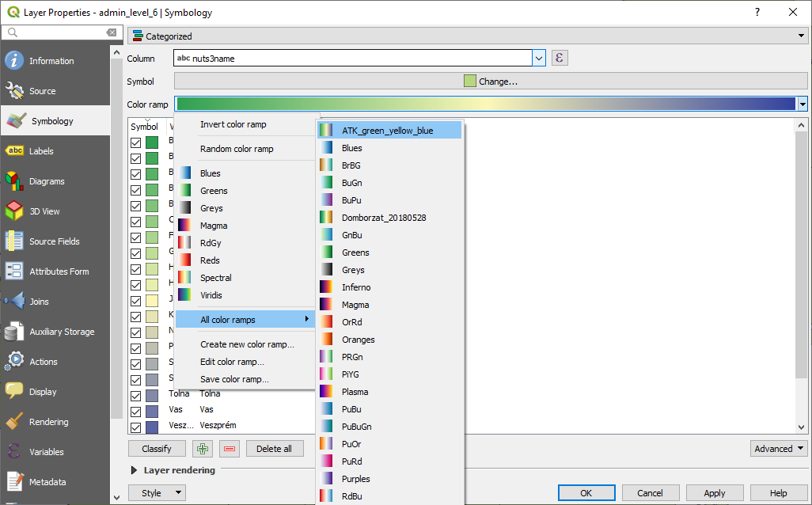Uncheck the Tolna category checkbox

tap(135, 396)
